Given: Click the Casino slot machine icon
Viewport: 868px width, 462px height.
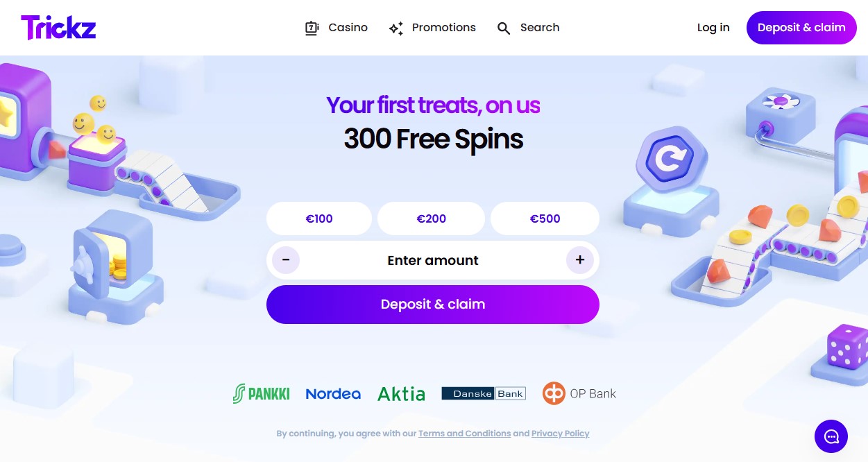Looking at the screenshot, I should 312,28.
